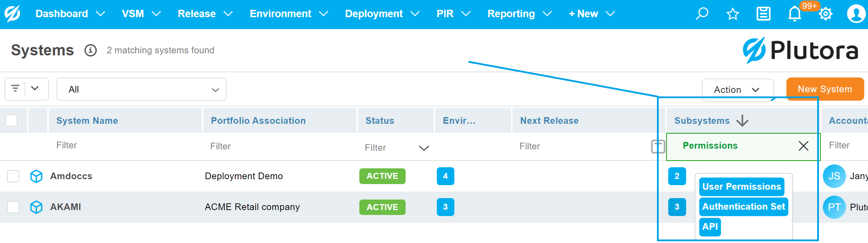Open the user profile avatar

point(856,14)
